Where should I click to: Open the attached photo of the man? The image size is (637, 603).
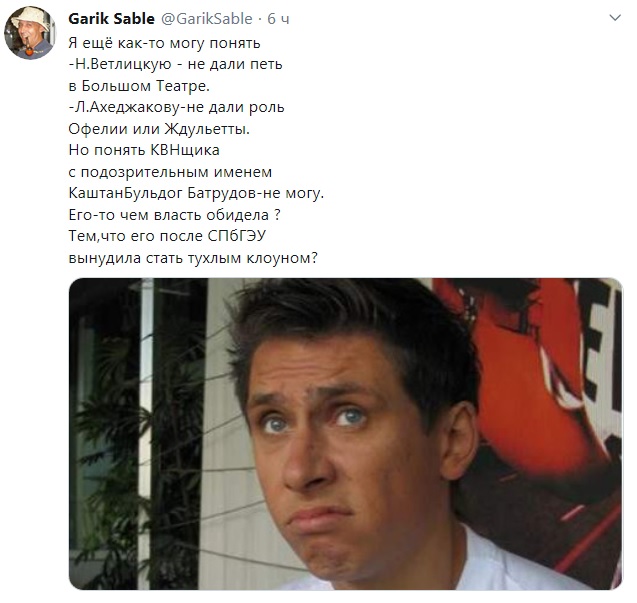coord(345,434)
